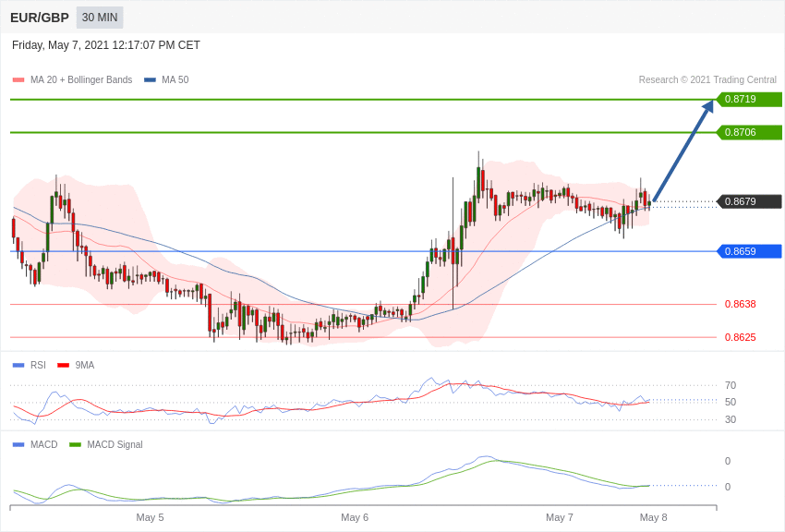Click the 'RSI' legend label
Screen dimensions: 785x532
(x=38, y=366)
